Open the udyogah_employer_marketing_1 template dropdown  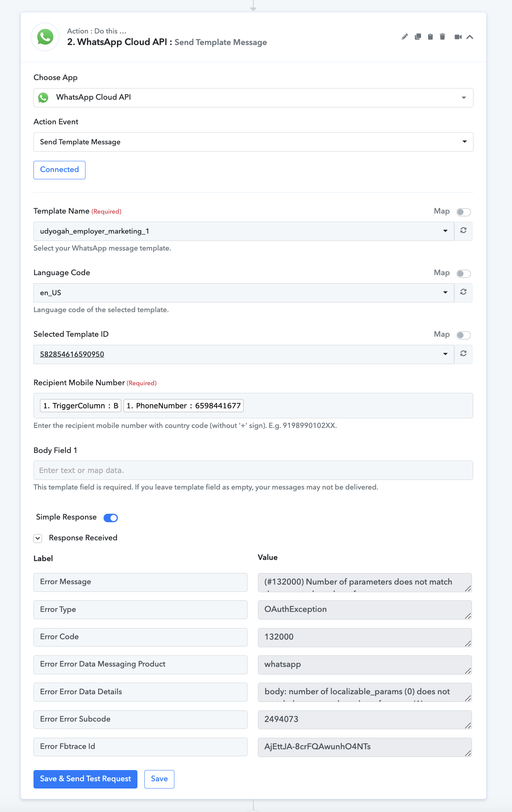(x=244, y=231)
